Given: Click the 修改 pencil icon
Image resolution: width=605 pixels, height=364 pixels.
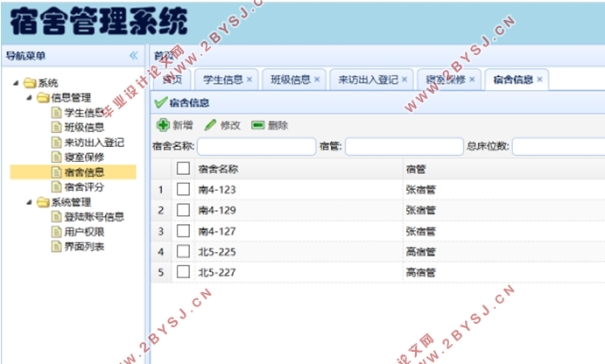Looking at the screenshot, I should point(210,125).
